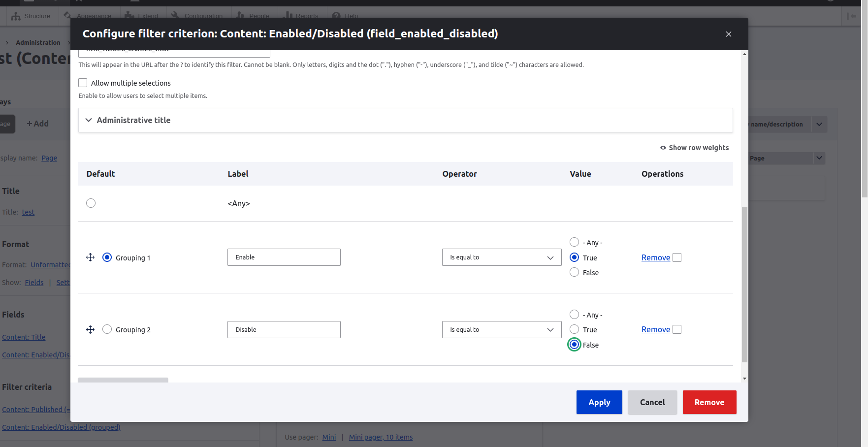Click Remove link for Grouping 2
The width and height of the screenshot is (868, 447).
click(655, 329)
